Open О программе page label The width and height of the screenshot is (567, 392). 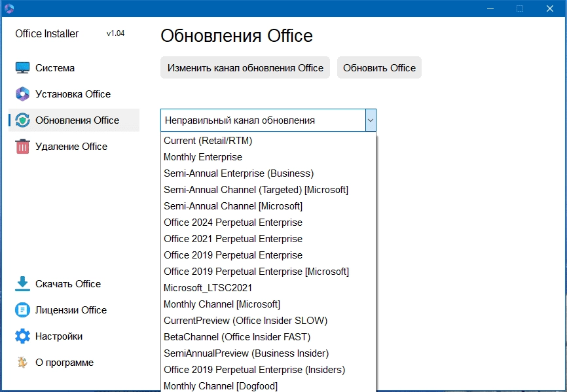[64, 363]
